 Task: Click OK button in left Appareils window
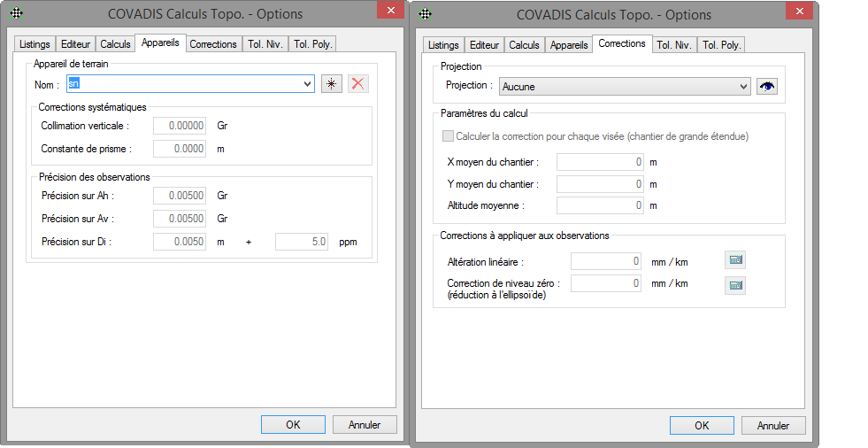293,425
